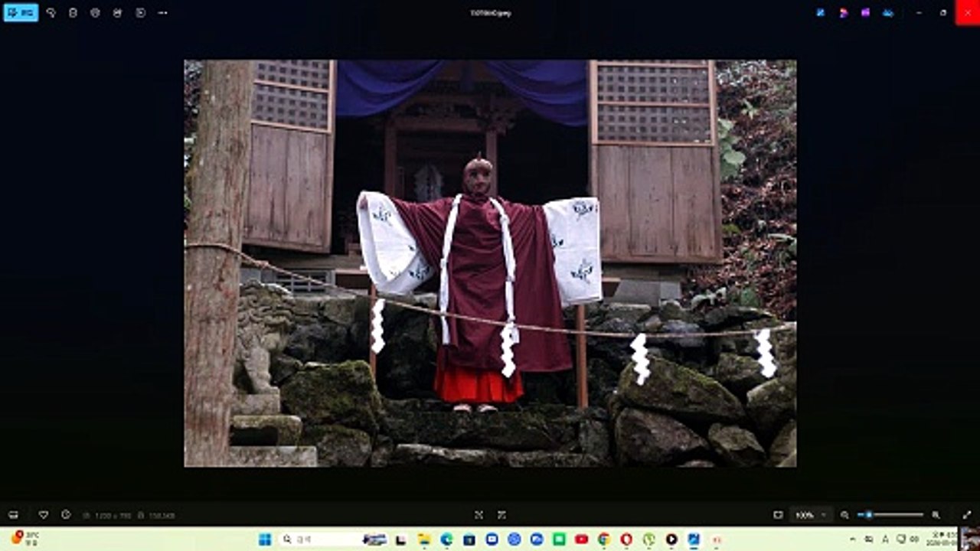980x551 pixels.
Task: Expand the system tray hidden icons chevron
Action: [x=853, y=540]
